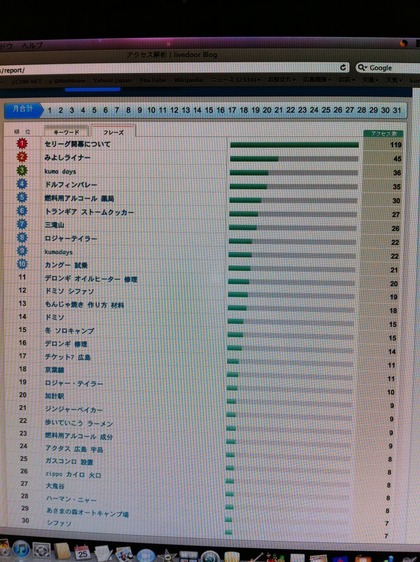
Task: Open the Google search engine magnifier menu
Action: click(362, 67)
